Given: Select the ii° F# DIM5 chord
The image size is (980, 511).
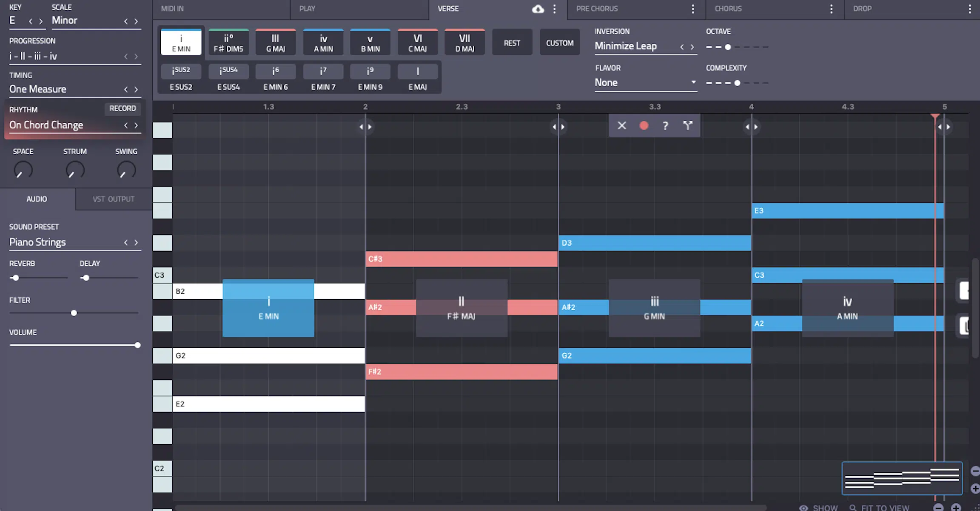Looking at the screenshot, I should pyautogui.click(x=228, y=42).
